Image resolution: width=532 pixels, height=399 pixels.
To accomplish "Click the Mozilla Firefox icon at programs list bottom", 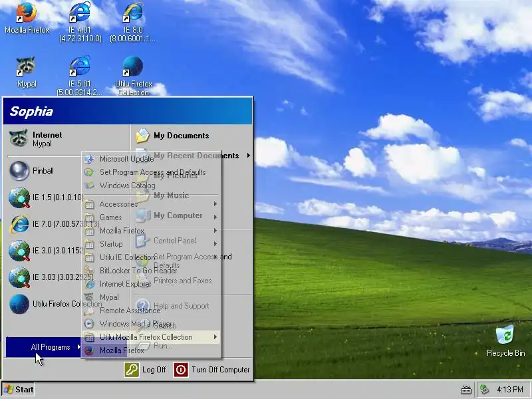I will [x=89, y=350].
